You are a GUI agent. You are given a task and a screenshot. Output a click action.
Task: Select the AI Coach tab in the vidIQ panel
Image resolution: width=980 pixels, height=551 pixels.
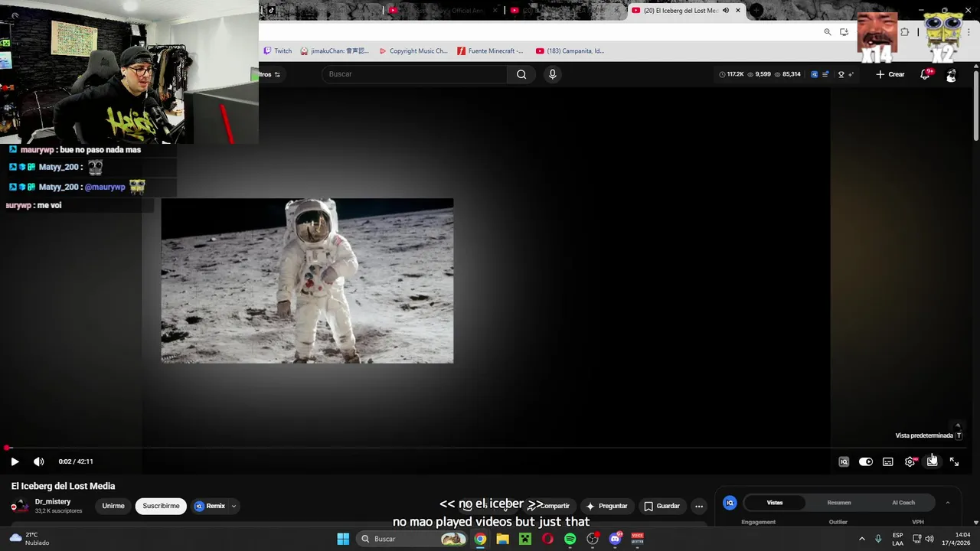point(903,503)
